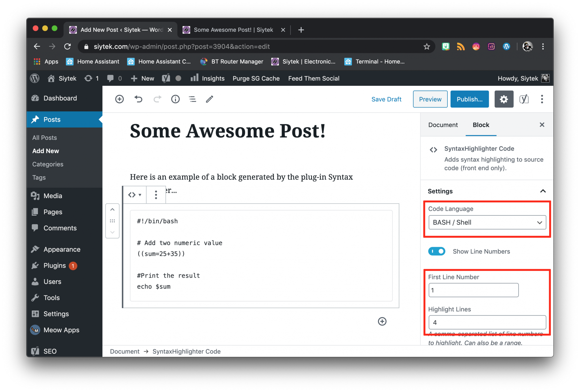Collapse the Settings panel section
Viewport: 580px width, 392px height.
(x=543, y=191)
